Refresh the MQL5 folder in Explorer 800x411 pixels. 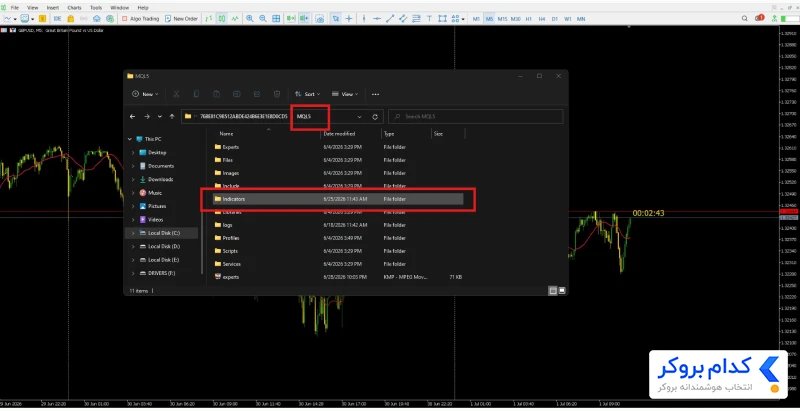pos(375,117)
